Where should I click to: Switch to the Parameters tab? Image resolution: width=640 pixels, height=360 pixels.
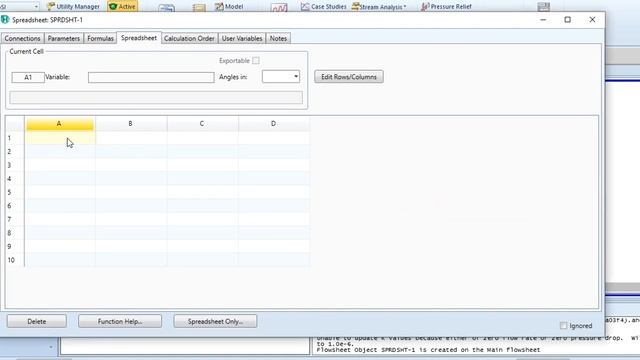coord(64,38)
